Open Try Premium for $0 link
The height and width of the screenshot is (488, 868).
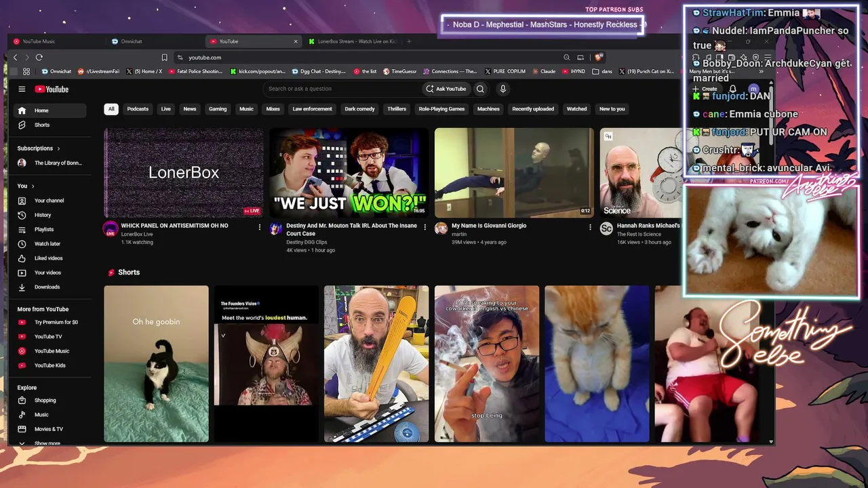50,322
